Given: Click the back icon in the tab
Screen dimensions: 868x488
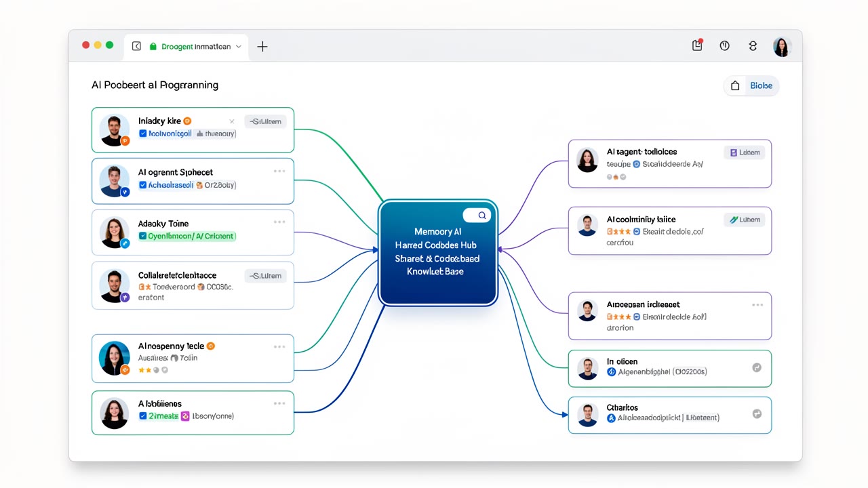Looking at the screenshot, I should pos(136,46).
